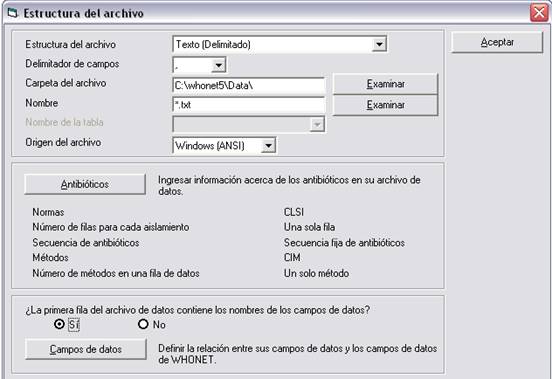Open the Origen del archivo dropdown
Viewport: 552px width, 379px height.
coord(268,145)
